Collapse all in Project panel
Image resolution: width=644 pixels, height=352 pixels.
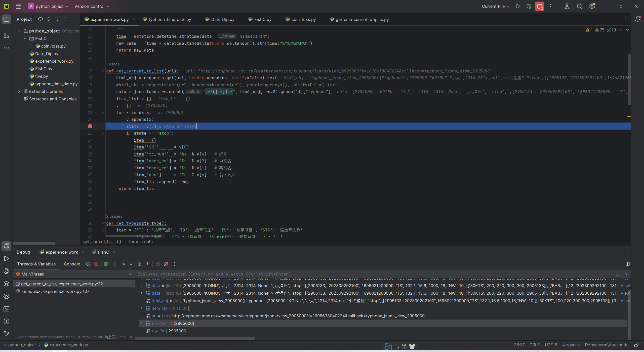pos(57,19)
